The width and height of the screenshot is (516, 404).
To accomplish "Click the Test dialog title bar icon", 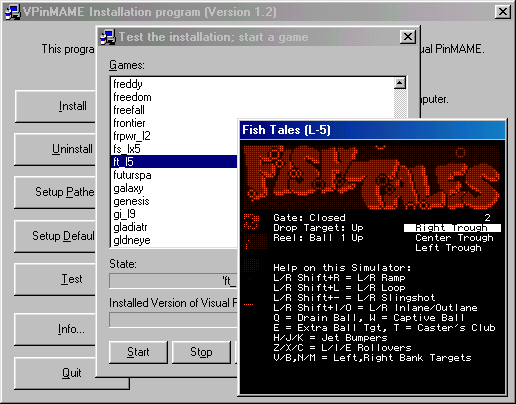I will [x=108, y=37].
